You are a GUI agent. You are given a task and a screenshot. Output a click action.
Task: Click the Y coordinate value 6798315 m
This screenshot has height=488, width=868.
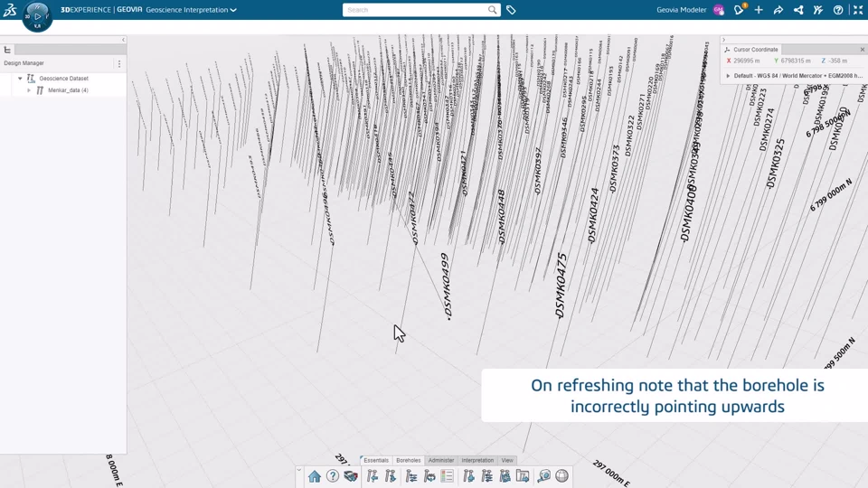796,61
